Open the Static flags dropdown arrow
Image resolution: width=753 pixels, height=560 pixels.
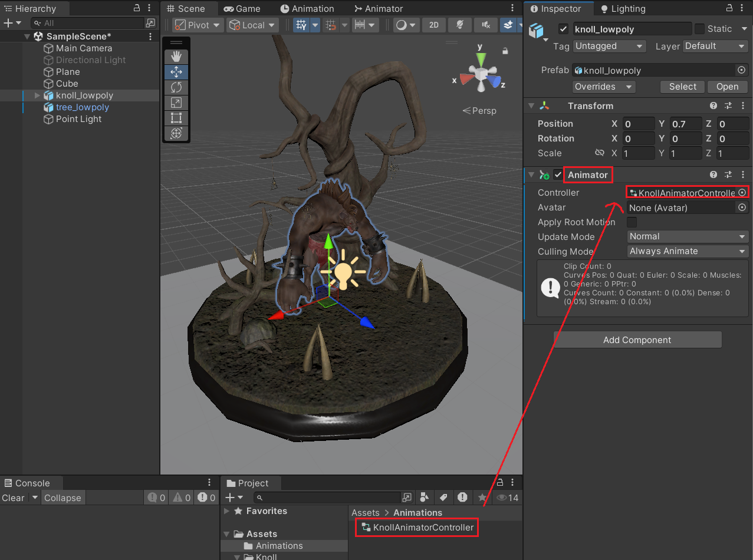(x=743, y=29)
